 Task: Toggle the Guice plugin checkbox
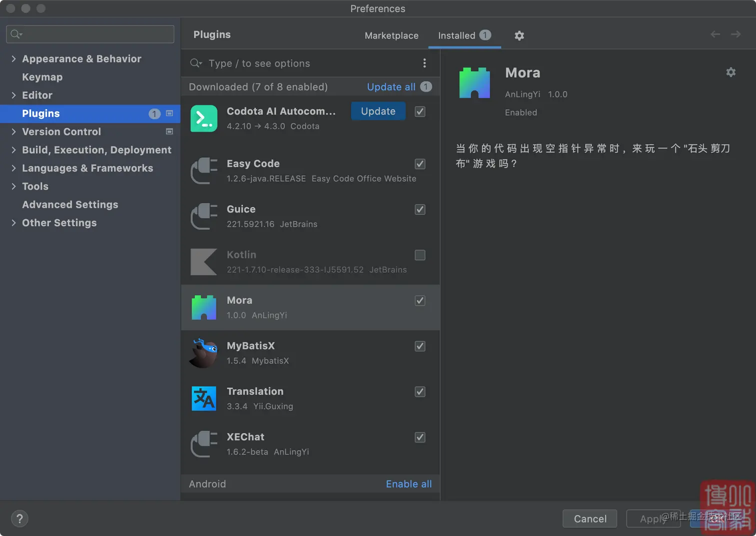420,210
